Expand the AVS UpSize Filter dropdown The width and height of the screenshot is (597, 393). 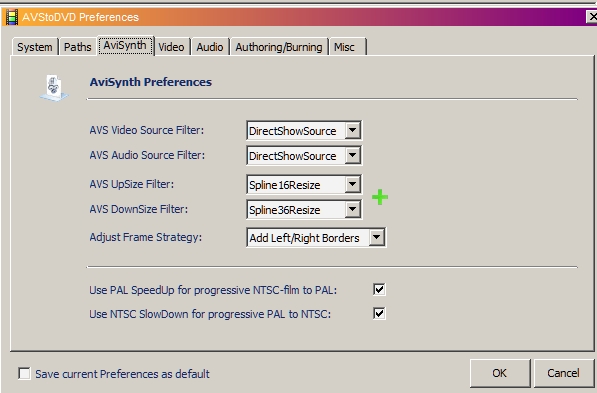(x=353, y=184)
